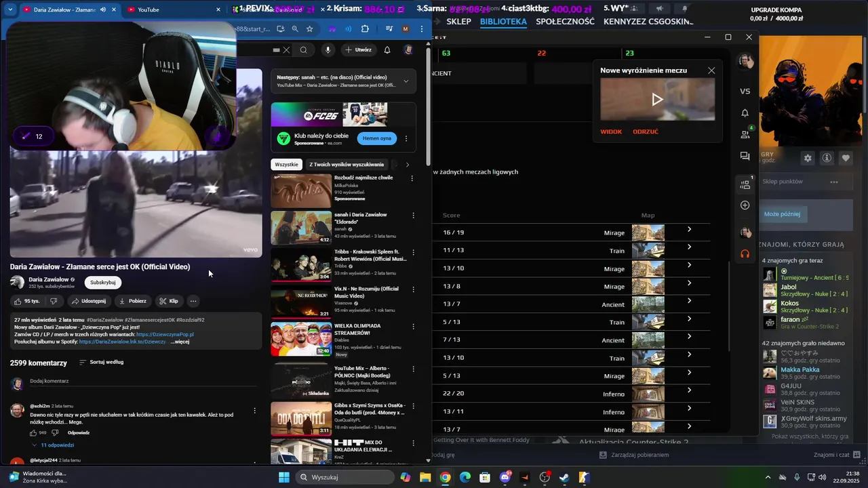
Task: Switch to the YouTube browser tab
Action: (174, 9)
